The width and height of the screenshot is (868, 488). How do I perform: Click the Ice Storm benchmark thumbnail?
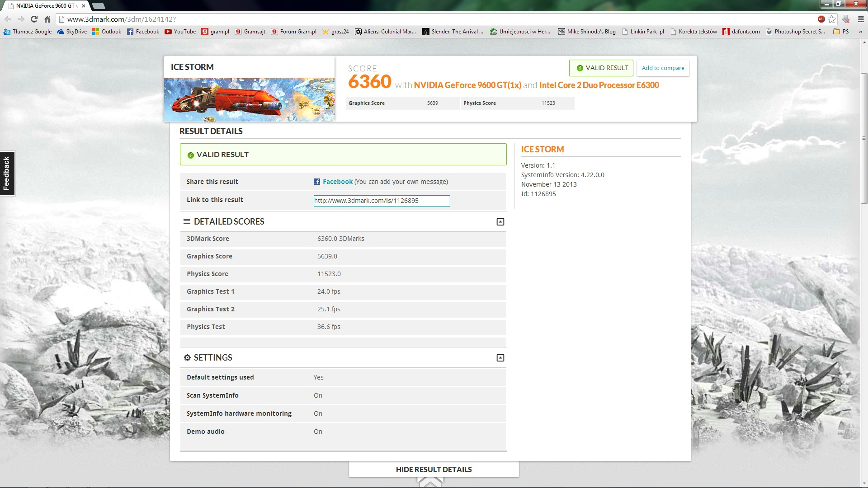pos(249,99)
